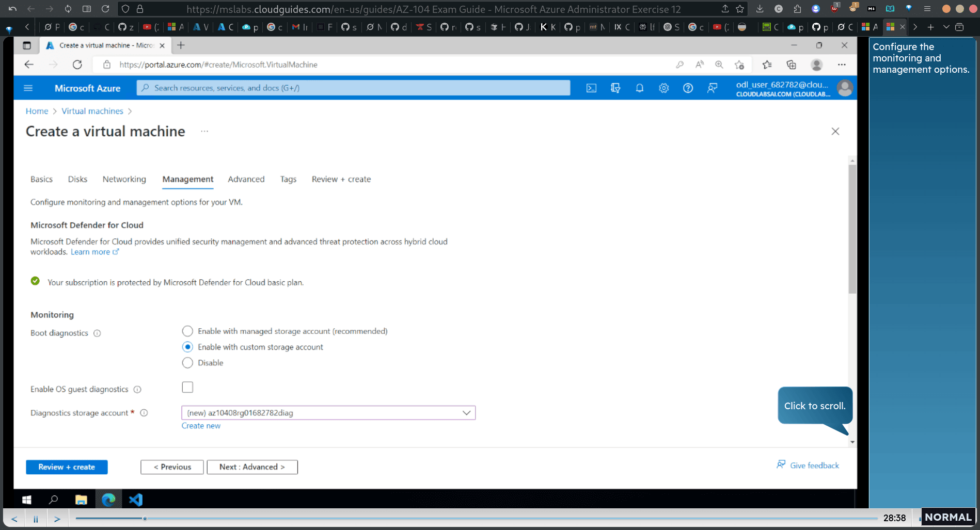Click the Edge back arrow
The height and width of the screenshot is (530, 980).
(29, 65)
